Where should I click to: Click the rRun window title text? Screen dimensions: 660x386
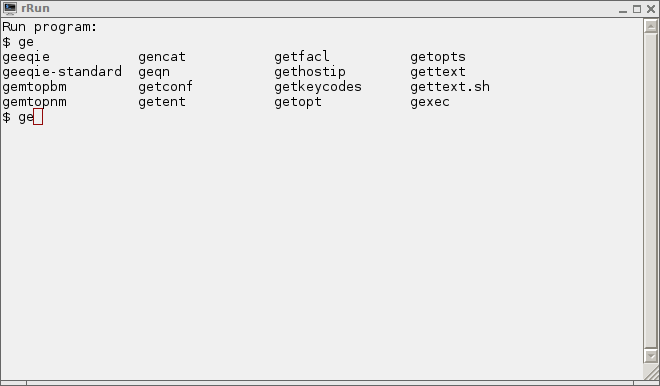(35, 8)
